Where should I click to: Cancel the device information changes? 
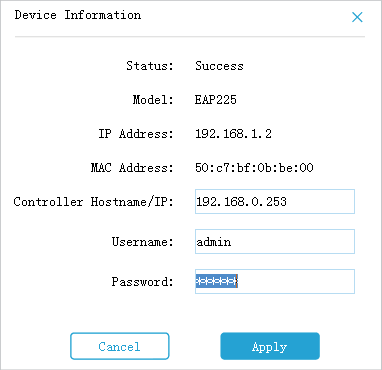(x=120, y=346)
